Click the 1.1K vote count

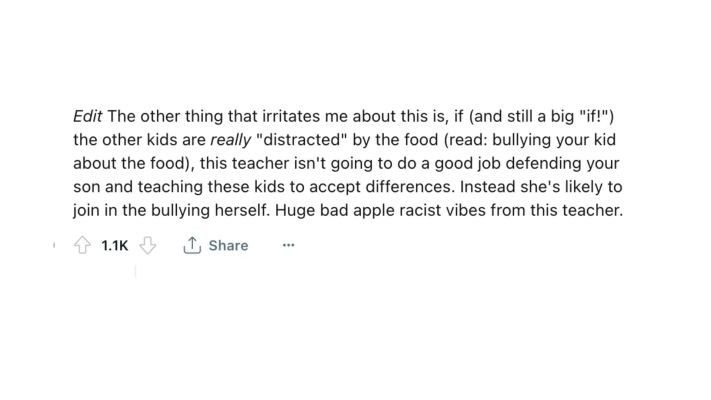(x=115, y=245)
